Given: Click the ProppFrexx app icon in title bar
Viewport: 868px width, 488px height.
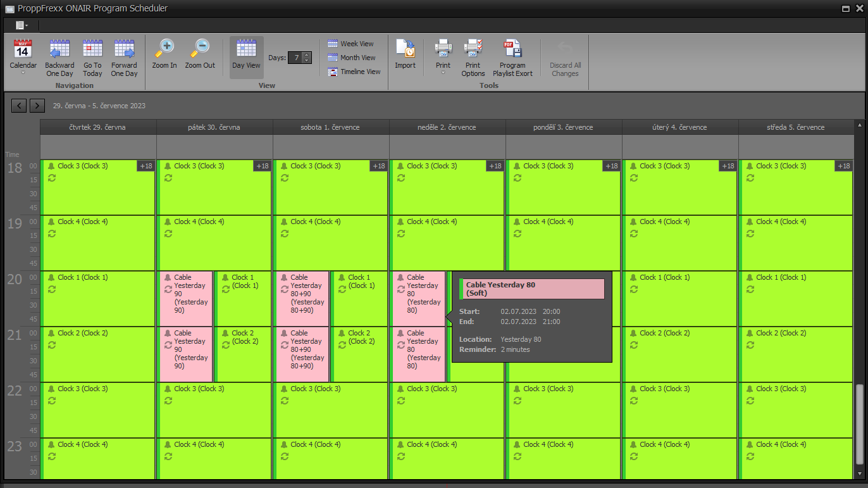Looking at the screenshot, I should point(9,9).
